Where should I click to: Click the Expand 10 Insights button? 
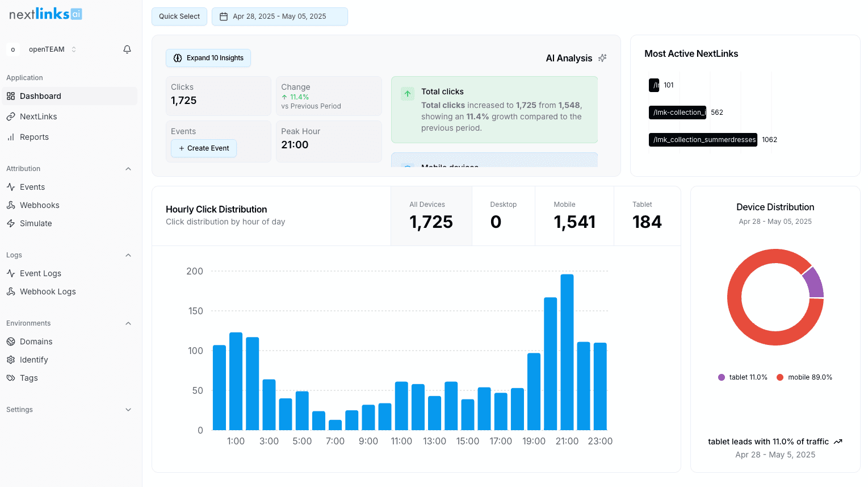208,57
